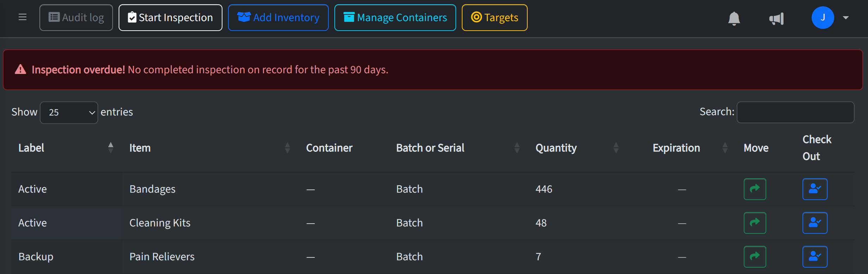Move the Bandages inventory item
The height and width of the screenshot is (274, 868).
click(755, 189)
